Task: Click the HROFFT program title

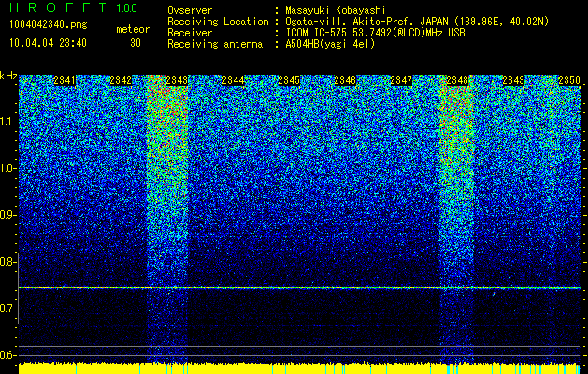Action: coord(58,7)
